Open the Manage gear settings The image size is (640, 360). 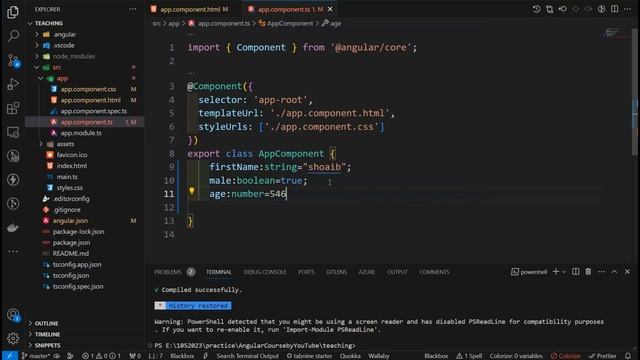click(x=13, y=338)
